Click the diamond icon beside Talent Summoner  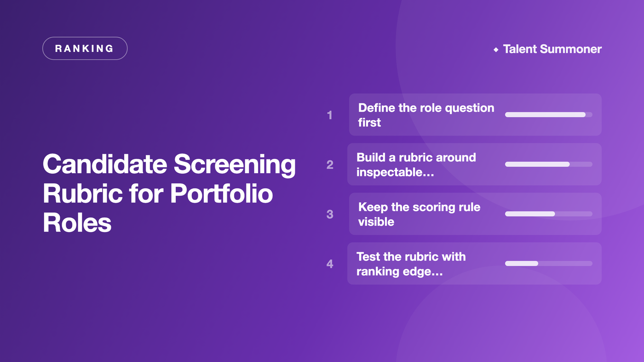(x=496, y=50)
